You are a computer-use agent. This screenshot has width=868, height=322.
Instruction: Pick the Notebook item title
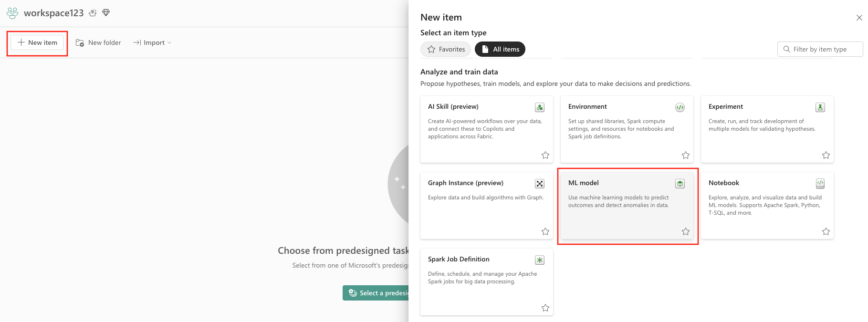(x=724, y=183)
